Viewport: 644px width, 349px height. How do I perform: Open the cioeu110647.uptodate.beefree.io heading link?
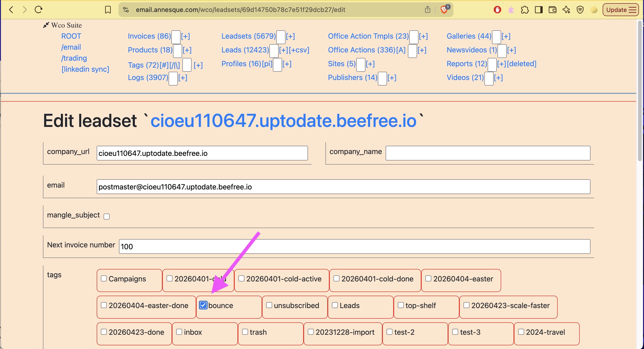tap(283, 120)
